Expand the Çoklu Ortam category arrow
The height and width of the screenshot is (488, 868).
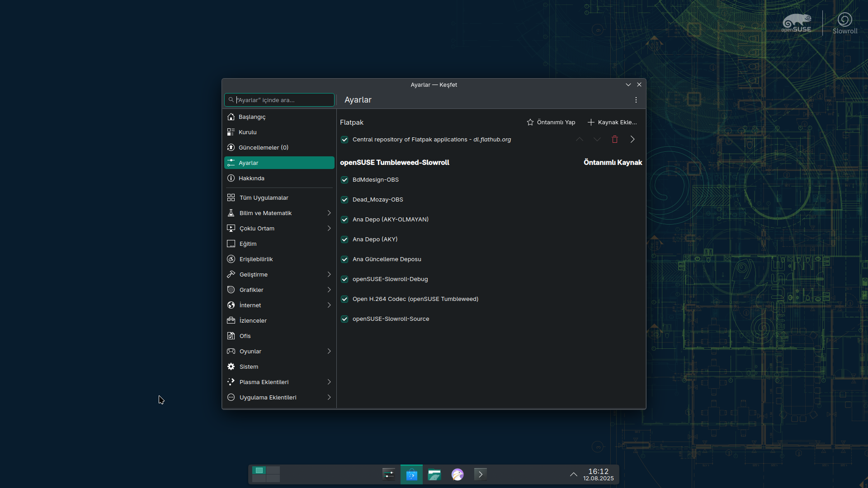(x=329, y=228)
